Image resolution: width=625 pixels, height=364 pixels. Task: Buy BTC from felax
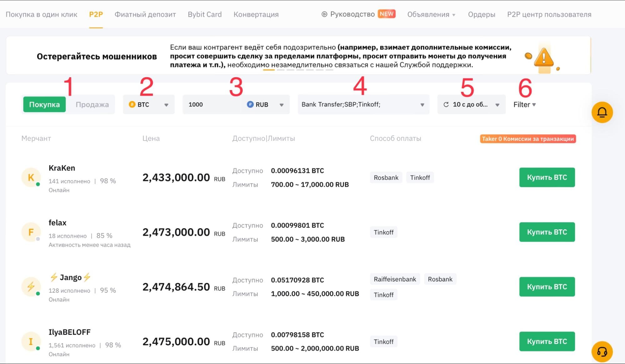click(x=547, y=232)
